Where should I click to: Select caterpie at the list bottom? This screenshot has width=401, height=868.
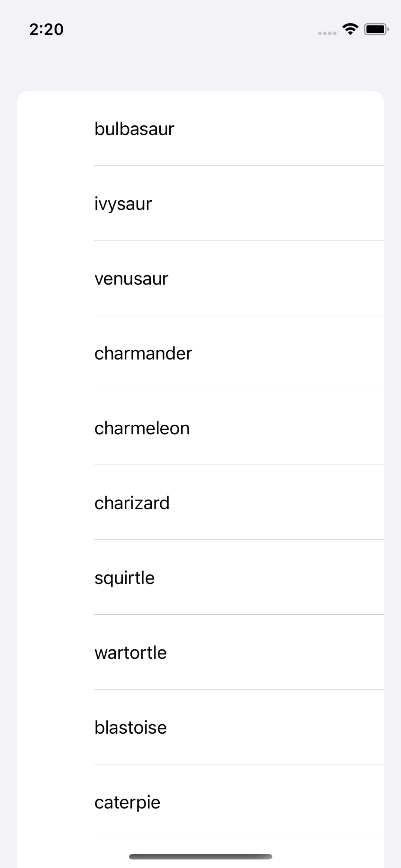[127, 802]
